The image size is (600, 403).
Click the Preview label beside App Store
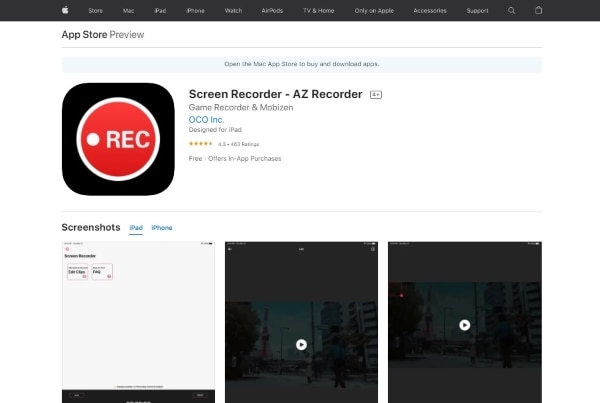pyautogui.click(x=127, y=34)
